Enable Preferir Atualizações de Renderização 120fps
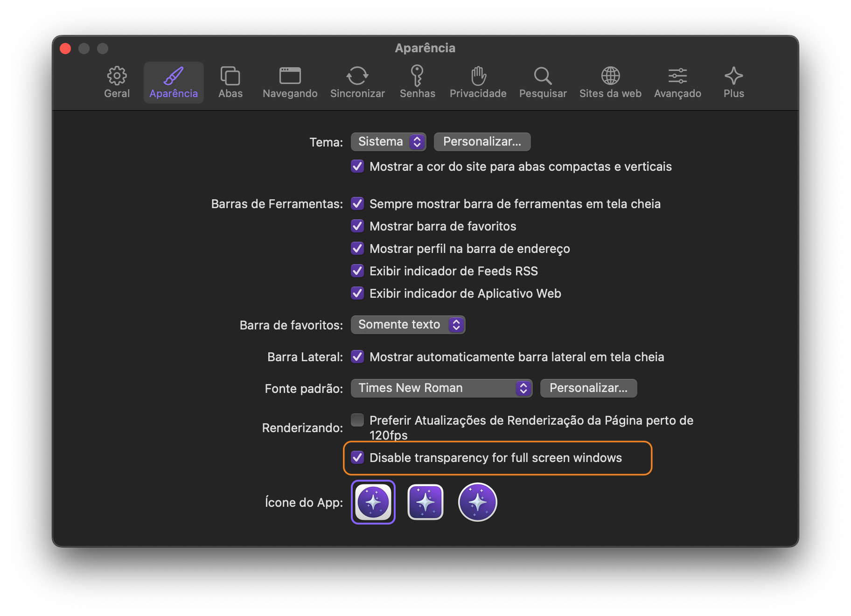Screen dimensions: 851x616 [x=357, y=420]
